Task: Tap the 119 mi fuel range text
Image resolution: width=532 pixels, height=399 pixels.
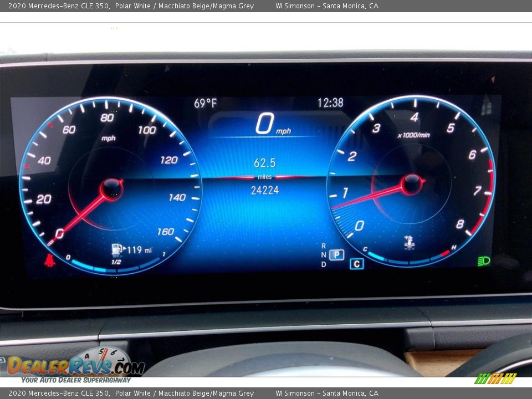Action: point(139,250)
